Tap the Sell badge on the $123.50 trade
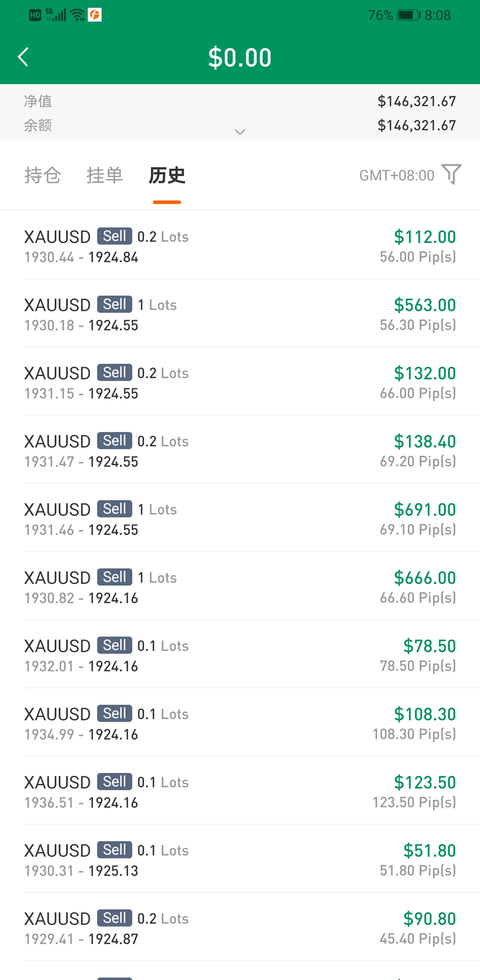 click(x=115, y=782)
